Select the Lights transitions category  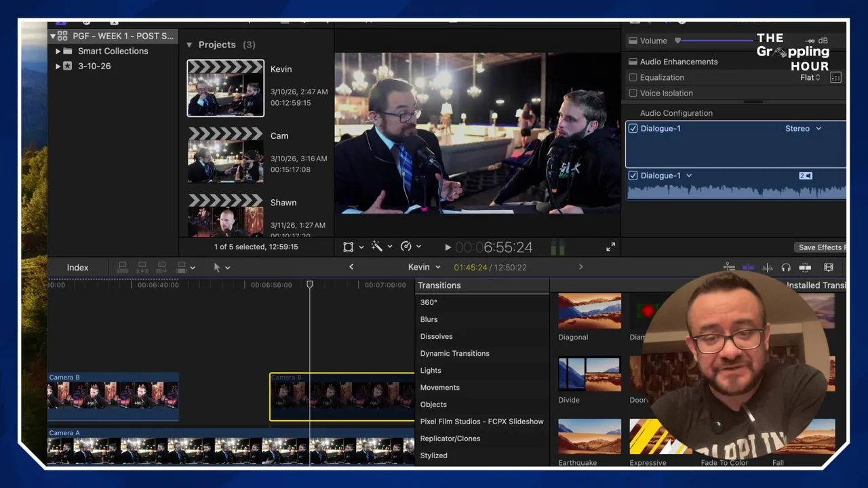[x=431, y=371]
